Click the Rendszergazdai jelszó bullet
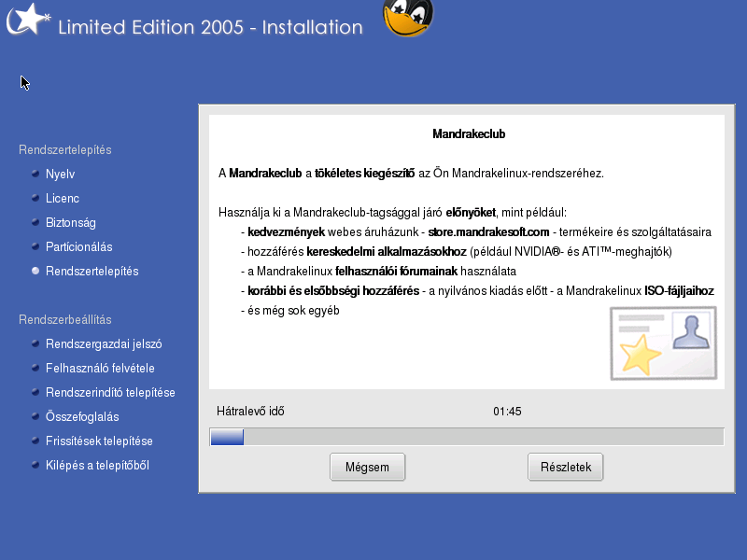Image resolution: width=747 pixels, height=560 pixels. (x=35, y=343)
